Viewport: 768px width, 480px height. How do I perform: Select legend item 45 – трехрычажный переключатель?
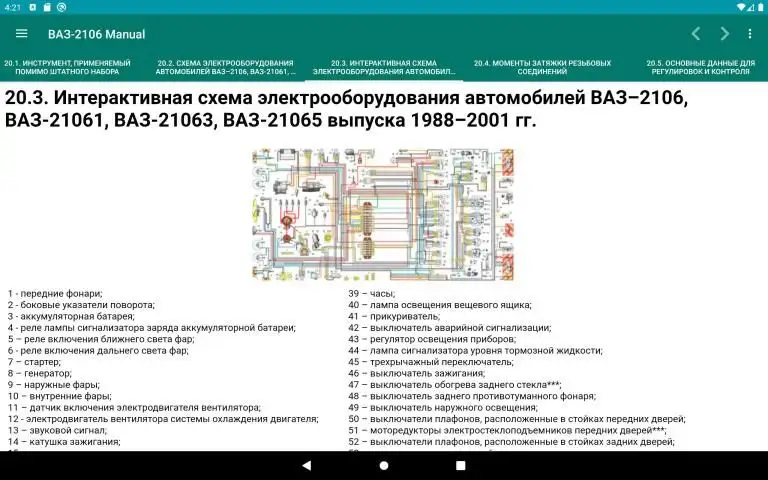point(431,362)
